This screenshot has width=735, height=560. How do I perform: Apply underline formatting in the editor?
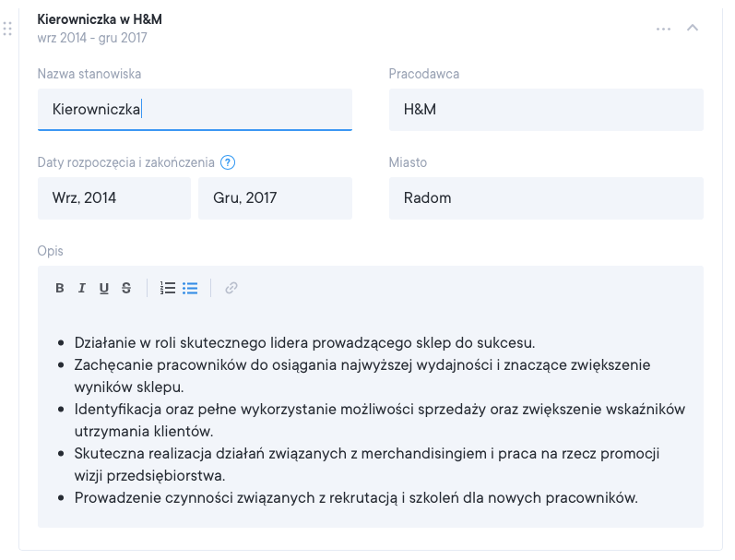coord(104,288)
